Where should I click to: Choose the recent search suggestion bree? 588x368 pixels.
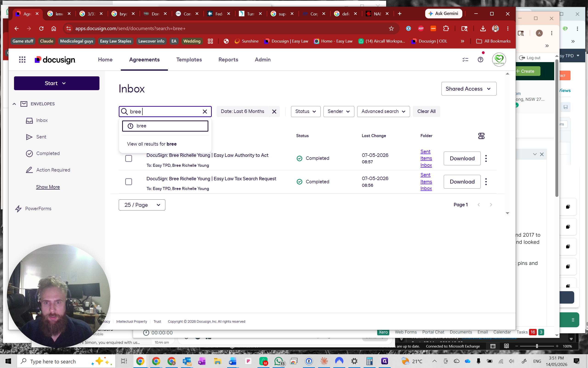pyautogui.click(x=165, y=126)
